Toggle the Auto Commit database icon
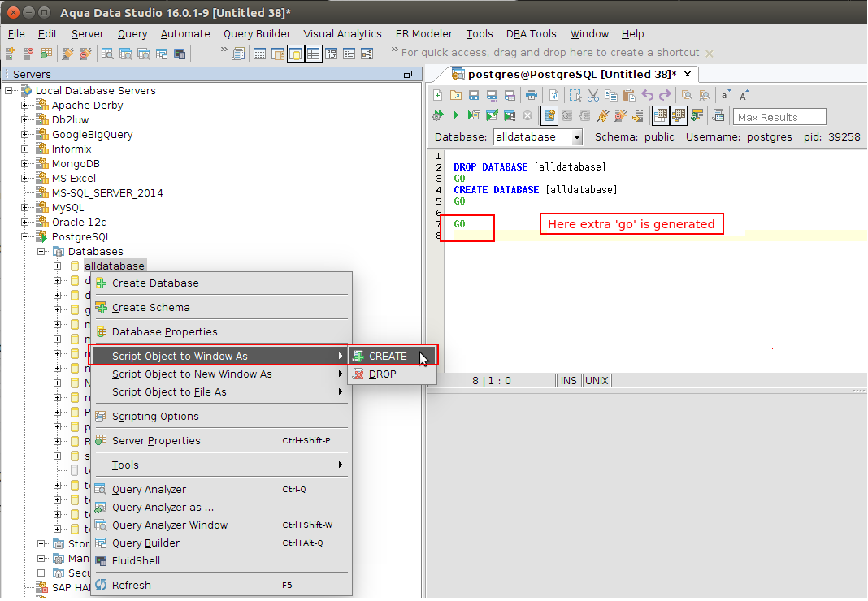Screen dimensions: 868x601 click(549, 115)
